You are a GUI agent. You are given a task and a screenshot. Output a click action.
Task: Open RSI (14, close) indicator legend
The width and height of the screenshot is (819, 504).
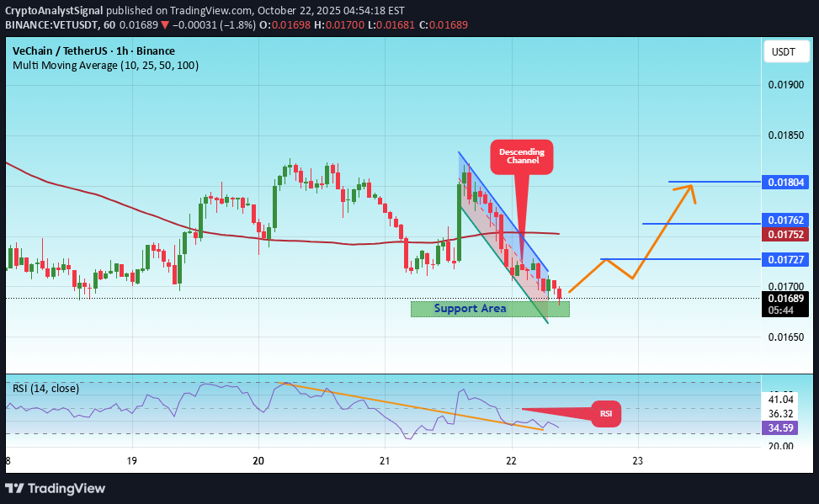[46, 388]
